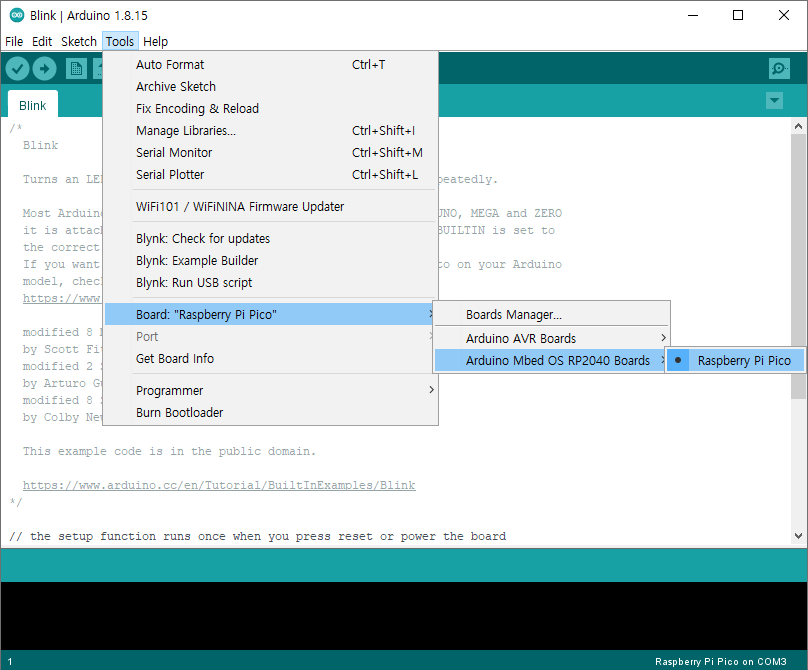Close the Arduino window

[784, 15]
